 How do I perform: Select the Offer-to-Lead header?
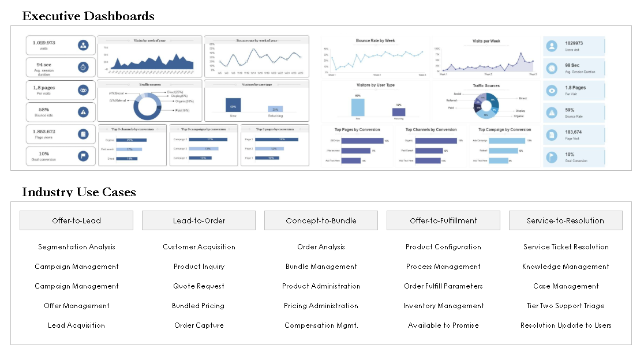coord(76,220)
